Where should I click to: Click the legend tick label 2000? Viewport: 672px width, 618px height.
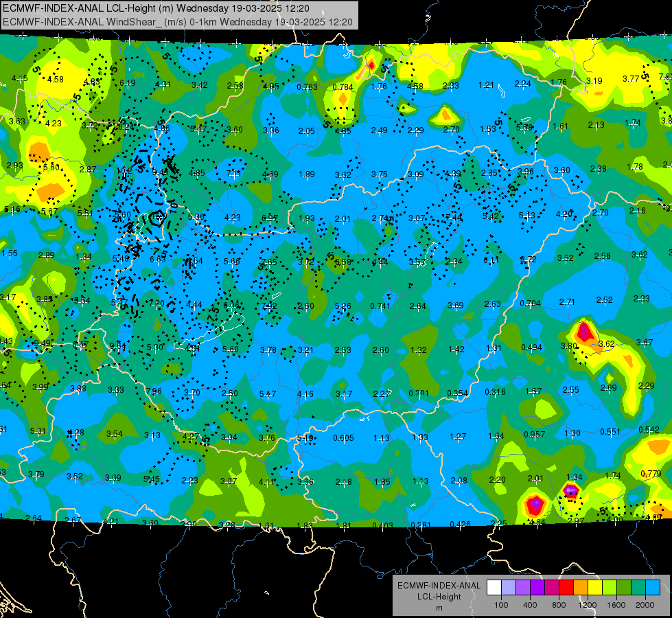tap(645, 605)
